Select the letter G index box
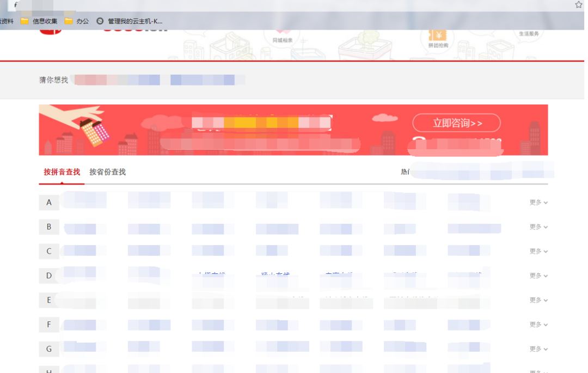This screenshot has width=588, height=373. (x=49, y=348)
